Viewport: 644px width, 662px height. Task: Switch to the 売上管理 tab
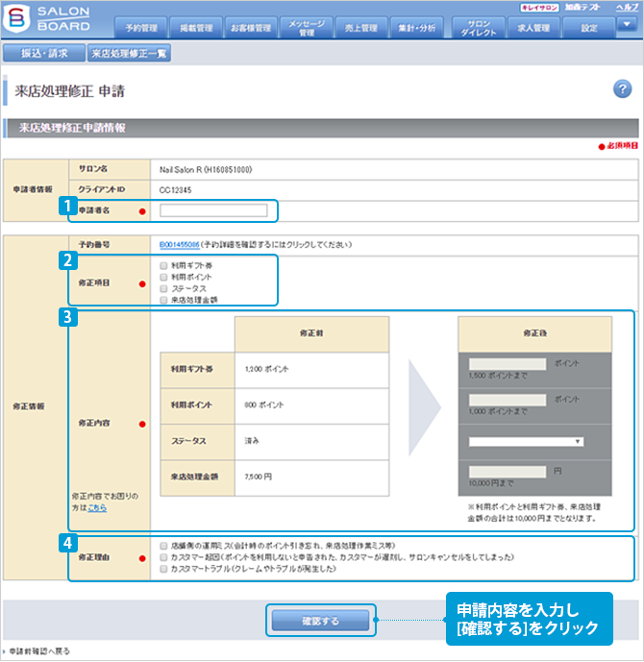(x=363, y=28)
